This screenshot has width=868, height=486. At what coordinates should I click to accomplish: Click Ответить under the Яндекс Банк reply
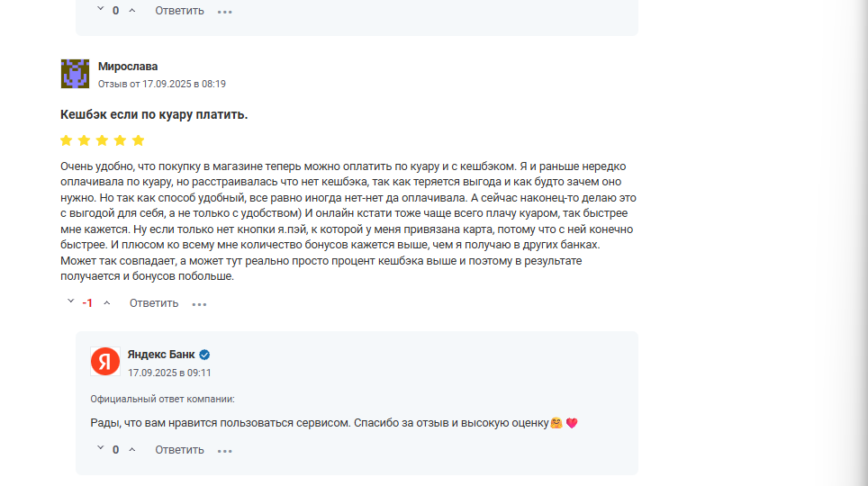click(x=179, y=450)
